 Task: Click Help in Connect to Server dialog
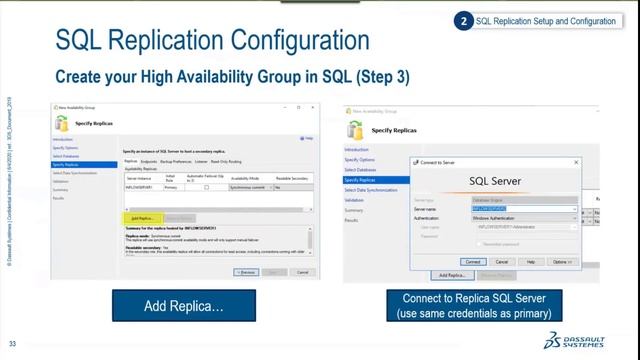pos(531,262)
